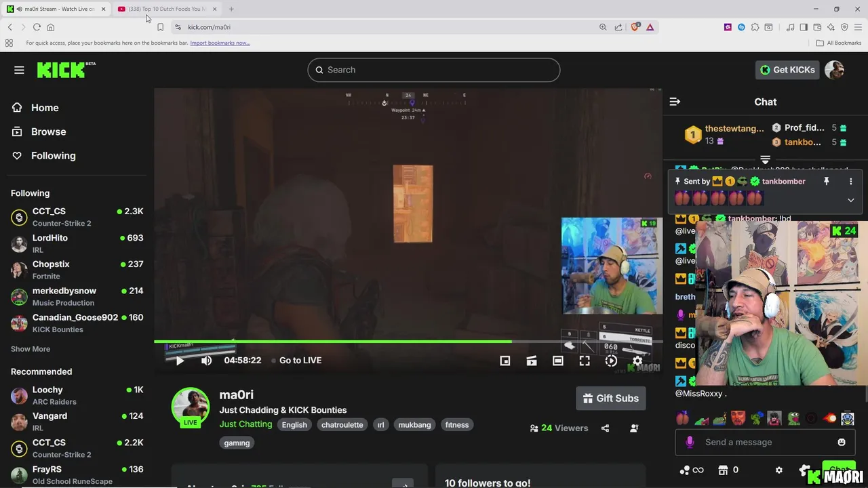This screenshot has height=488, width=868.
Task: Click the Send a message input
Action: coord(766,442)
